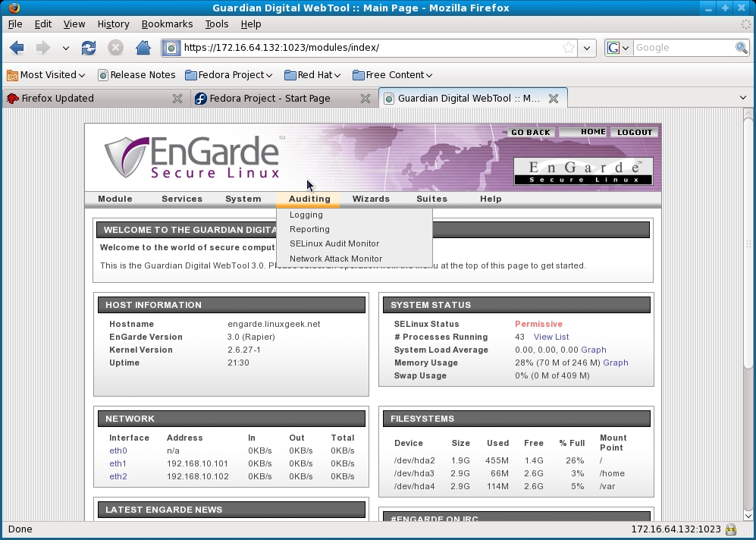
Task: Click the black EnGarde Secure Linux badge
Action: click(583, 171)
